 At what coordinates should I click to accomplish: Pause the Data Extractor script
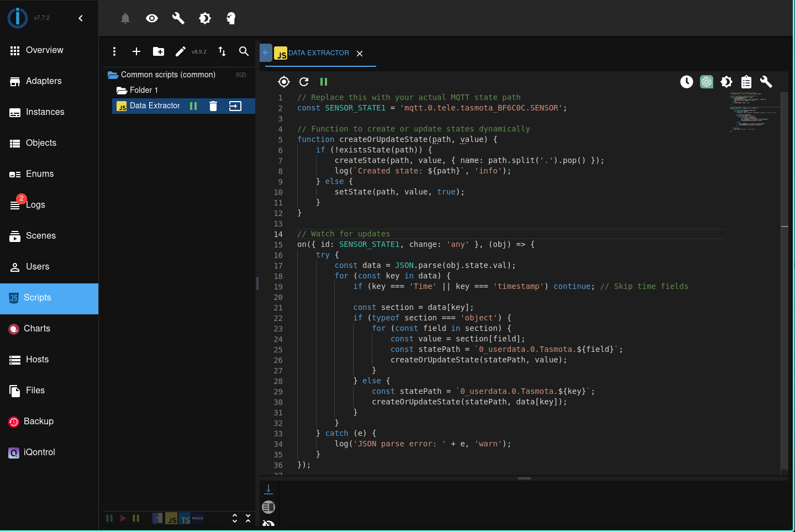pyautogui.click(x=194, y=106)
